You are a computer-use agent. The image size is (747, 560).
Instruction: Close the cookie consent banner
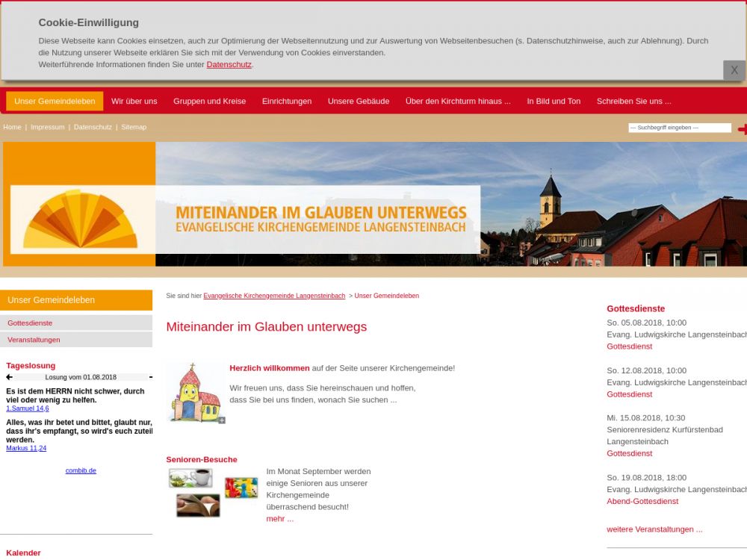coord(734,70)
